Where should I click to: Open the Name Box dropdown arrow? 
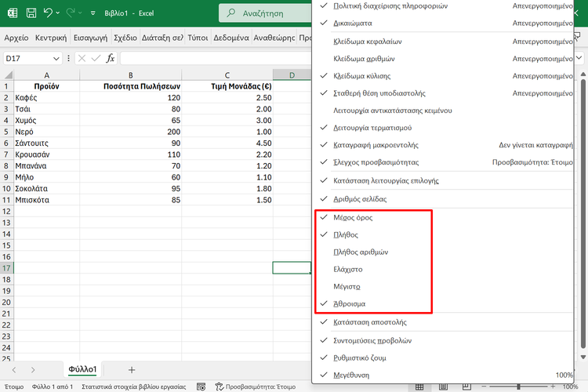pyautogui.click(x=56, y=58)
